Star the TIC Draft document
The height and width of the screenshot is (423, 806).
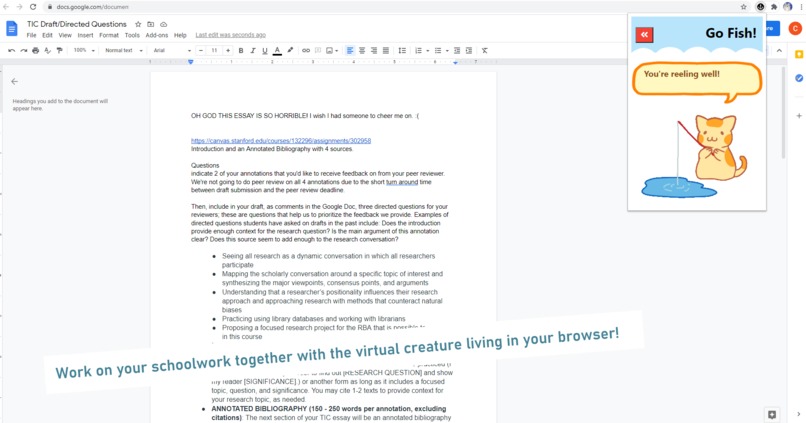click(138, 24)
